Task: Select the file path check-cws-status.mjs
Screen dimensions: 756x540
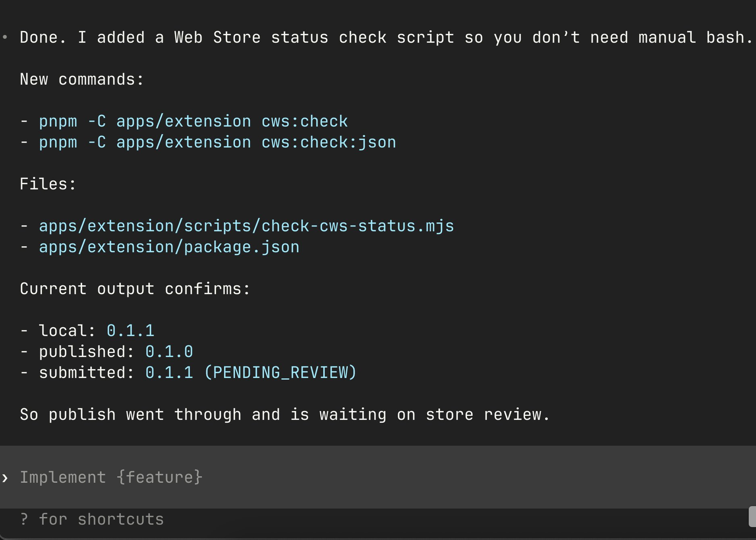Action: point(246,225)
